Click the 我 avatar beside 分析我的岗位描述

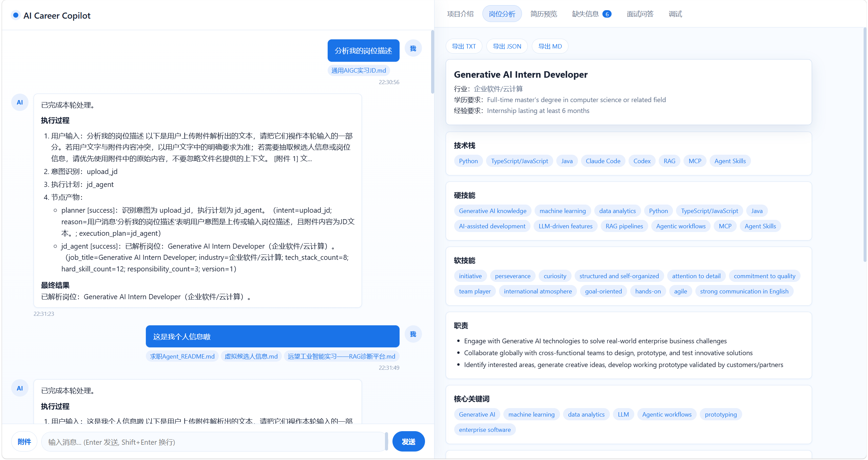pyautogui.click(x=413, y=49)
